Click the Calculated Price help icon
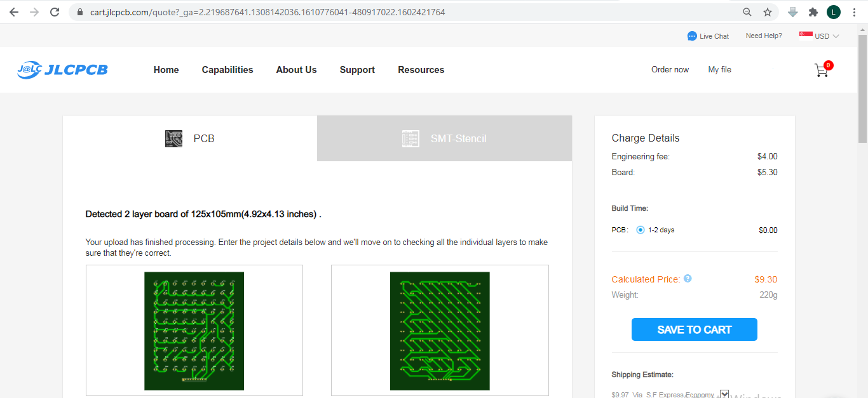The width and height of the screenshot is (868, 398). (x=688, y=279)
